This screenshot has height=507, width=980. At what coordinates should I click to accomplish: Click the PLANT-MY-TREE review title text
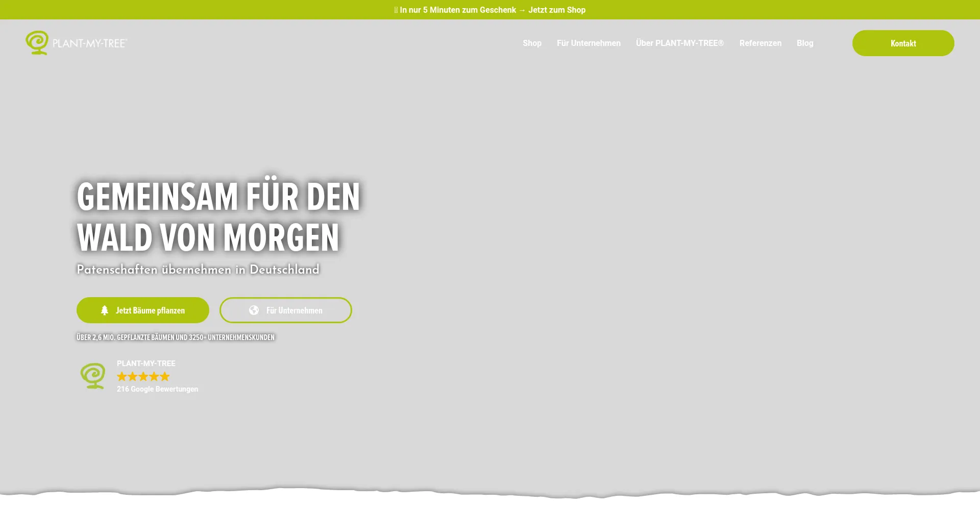coord(146,363)
